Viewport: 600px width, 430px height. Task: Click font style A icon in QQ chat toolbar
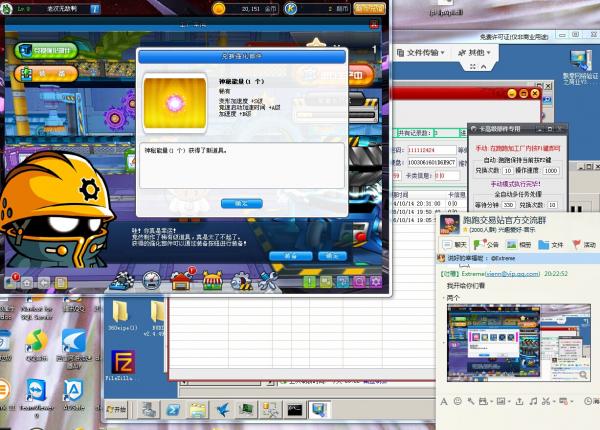[444, 401]
